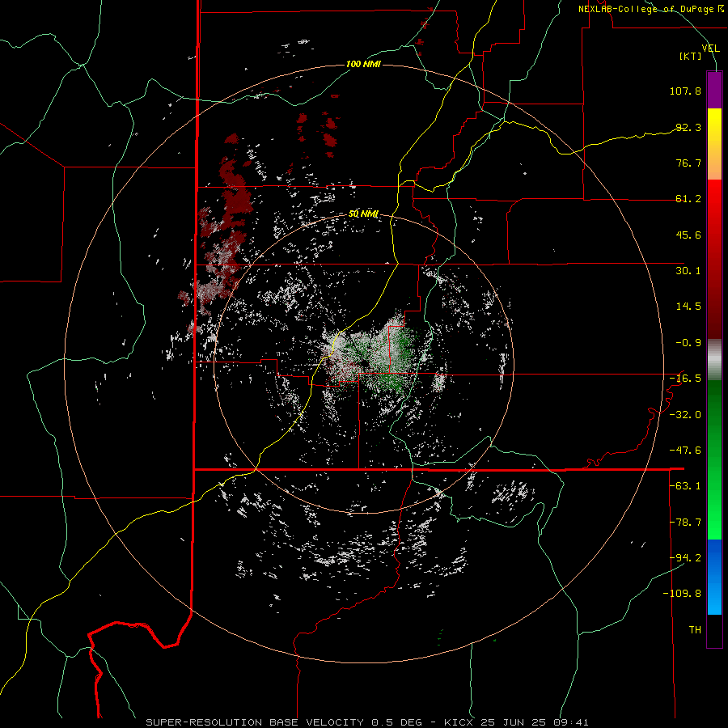Click the 100 NMI range ring label

[x=363, y=64]
